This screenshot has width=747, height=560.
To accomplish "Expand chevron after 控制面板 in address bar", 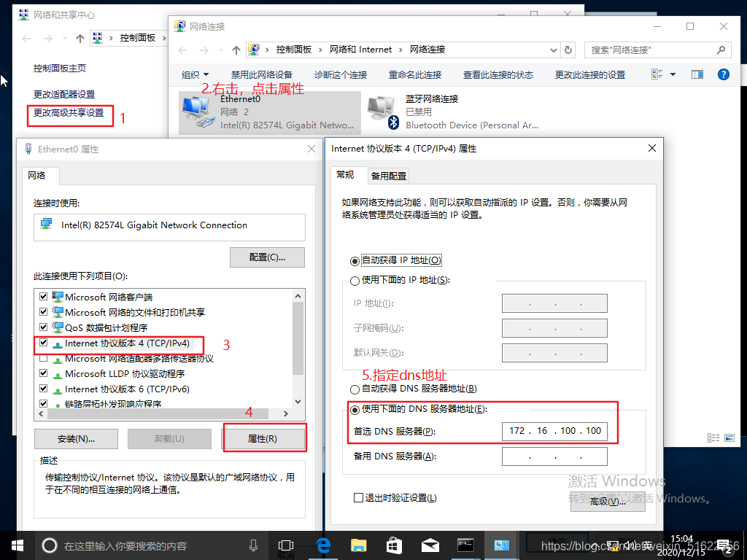I will 320,50.
